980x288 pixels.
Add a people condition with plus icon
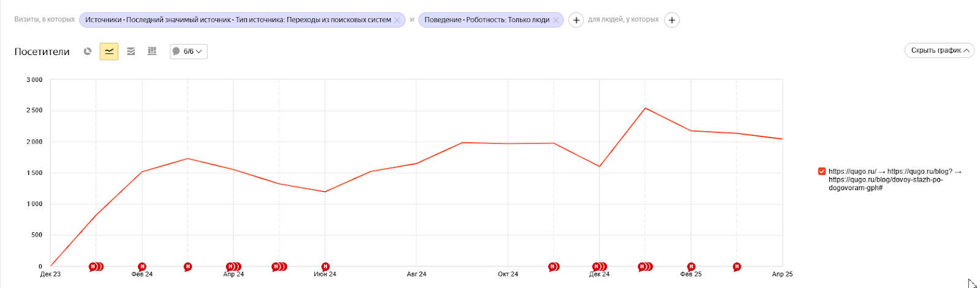(672, 20)
